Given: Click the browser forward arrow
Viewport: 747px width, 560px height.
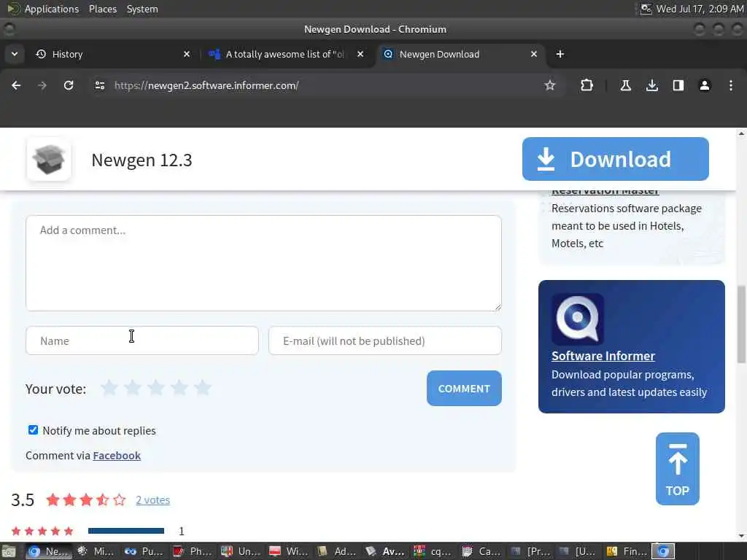Looking at the screenshot, I should click(42, 85).
